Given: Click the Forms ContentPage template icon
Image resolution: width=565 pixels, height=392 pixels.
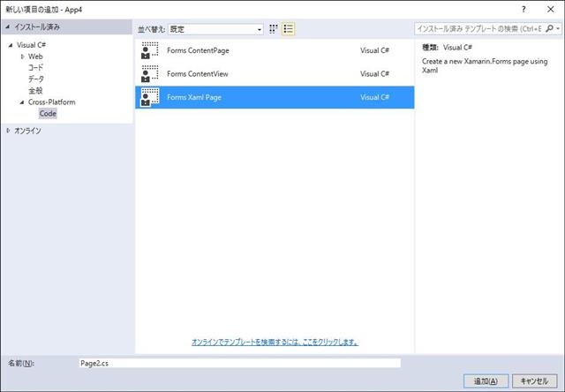Looking at the screenshot, I should coord(150,50).
